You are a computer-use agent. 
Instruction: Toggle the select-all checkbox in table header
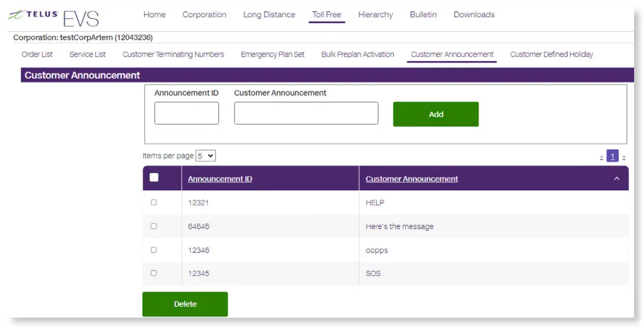[154, 178]
